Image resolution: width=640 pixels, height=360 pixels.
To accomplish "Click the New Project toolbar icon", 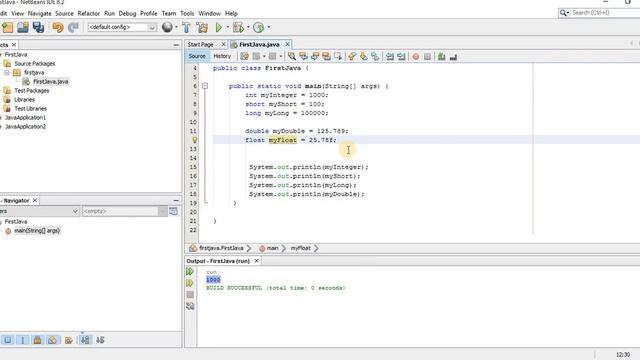I will 7,27.
